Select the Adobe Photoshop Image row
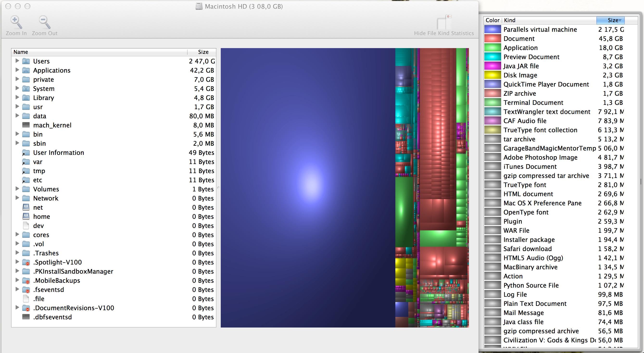 pos(554,158)
